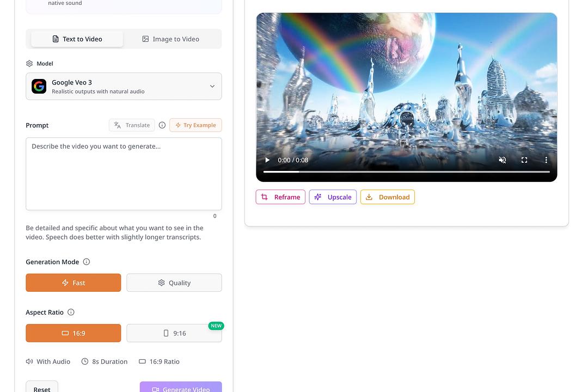Enter fullscreen on the video player
This screenshot has height=392, width=588.
[x=524, y=160]
